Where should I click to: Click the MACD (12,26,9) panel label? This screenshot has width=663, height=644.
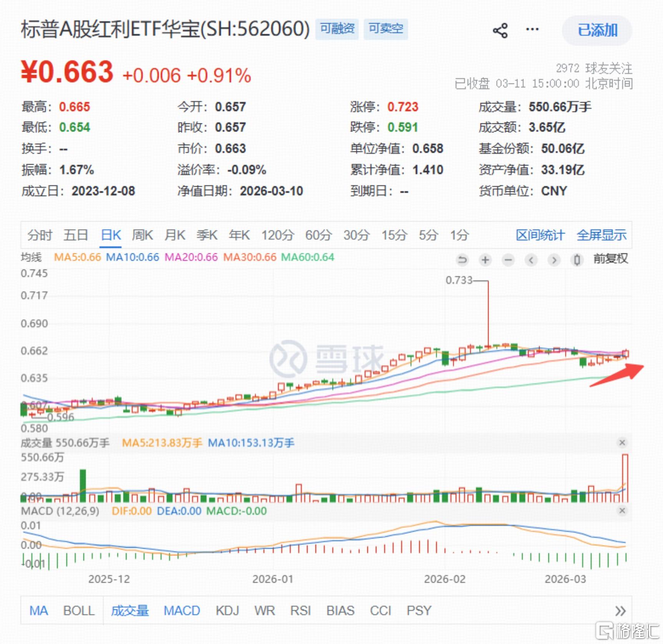(60, 511)
